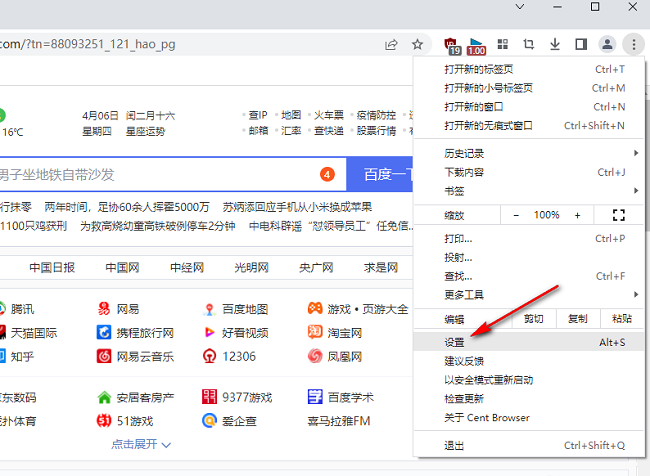Open the uBlock shield extension icon
Image resolution: width=650 pixels, height=476 pixels.
point(451,45)
